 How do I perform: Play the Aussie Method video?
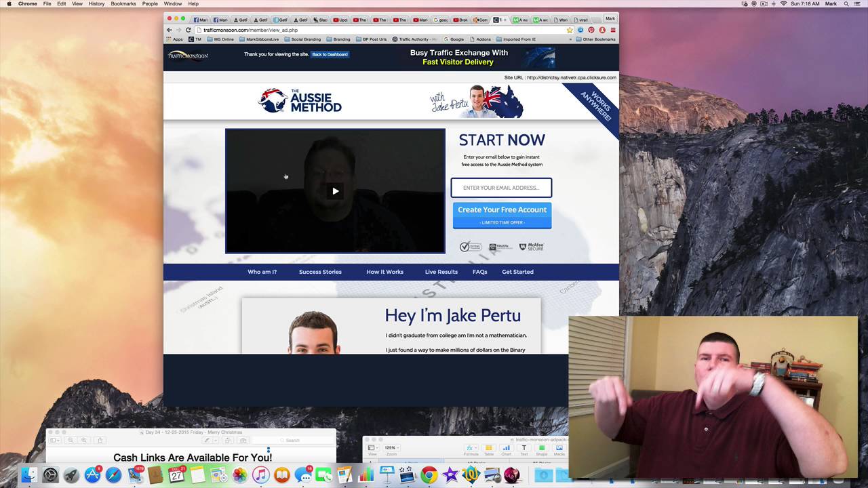(x=335, y=191)
